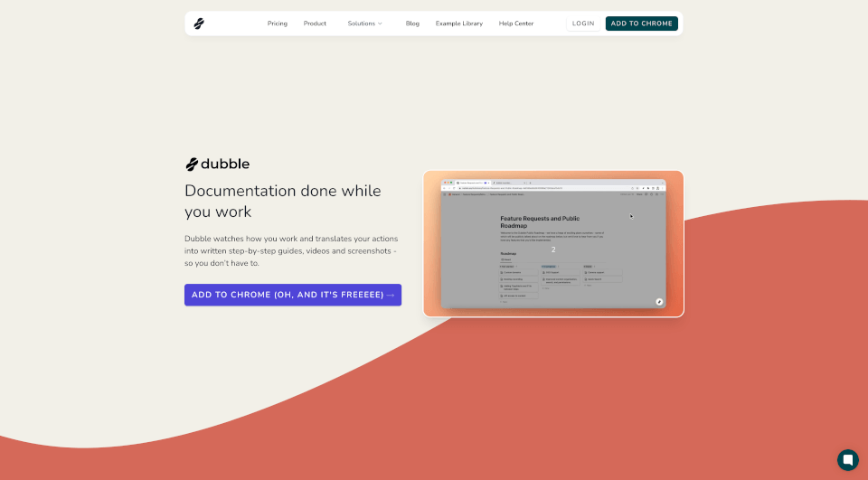868x480 pixels.
Task: Click the Dubble logo icon in navbar
Action: click(199, 24)
